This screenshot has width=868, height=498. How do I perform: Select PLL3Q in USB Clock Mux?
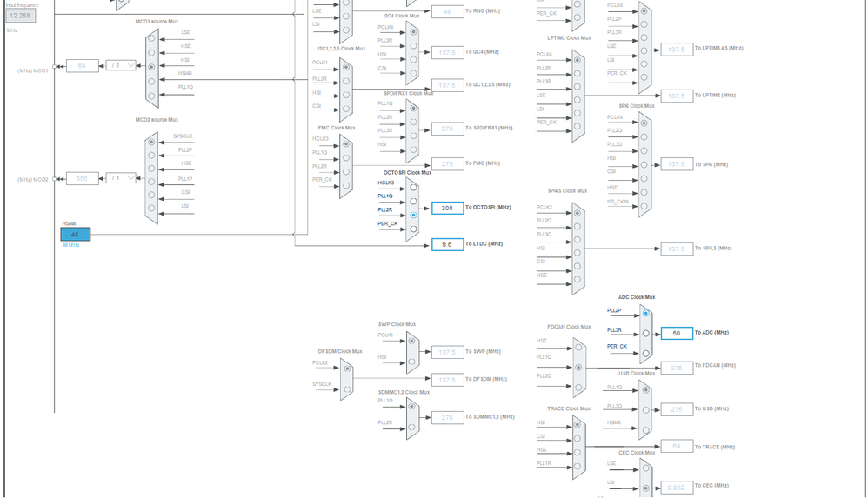(645, 410)
